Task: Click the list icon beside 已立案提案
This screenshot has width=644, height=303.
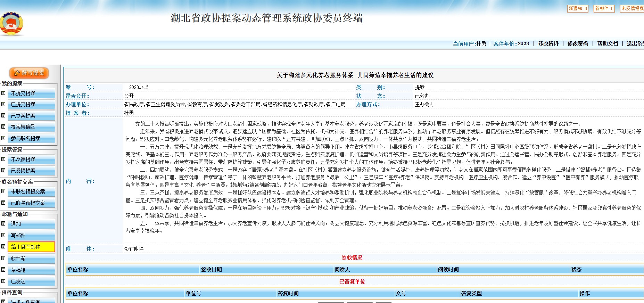Action: point(3,115)
